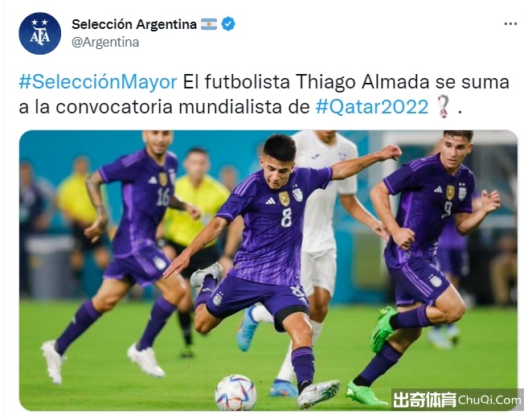Open the tweet's match photo

point(268,270)
